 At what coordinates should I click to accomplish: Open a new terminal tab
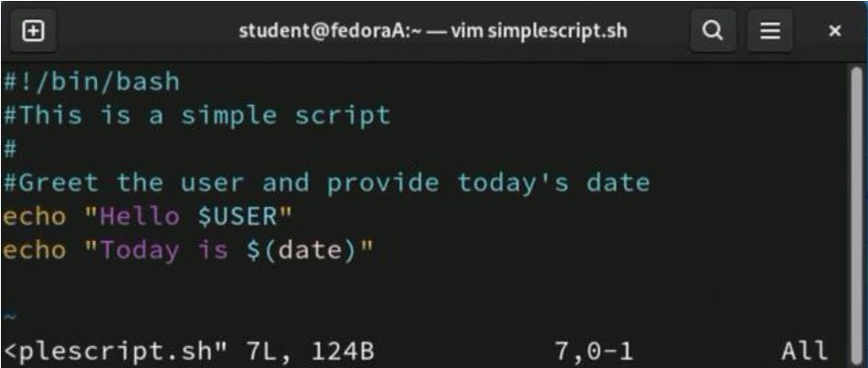[x=33, y=31]
